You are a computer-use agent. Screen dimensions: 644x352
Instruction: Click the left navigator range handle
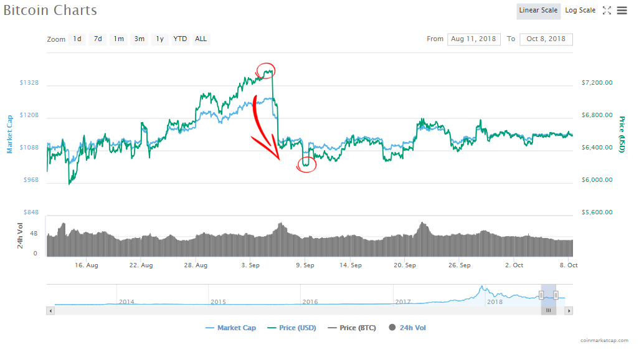tap(541, 295)
